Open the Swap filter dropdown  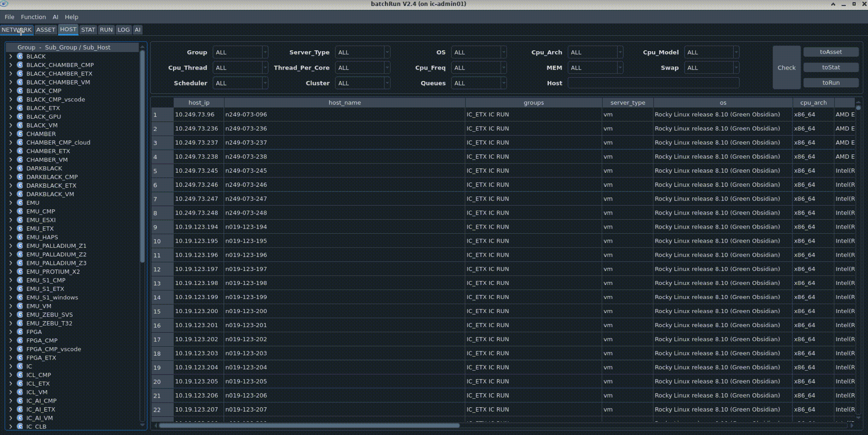712,68
